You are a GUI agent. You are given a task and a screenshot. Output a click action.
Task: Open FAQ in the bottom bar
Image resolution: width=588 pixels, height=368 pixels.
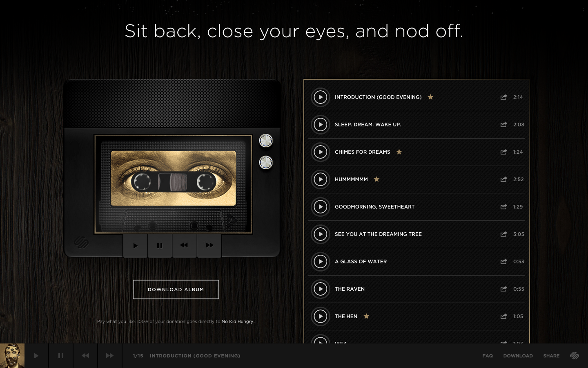pos(488,356)
